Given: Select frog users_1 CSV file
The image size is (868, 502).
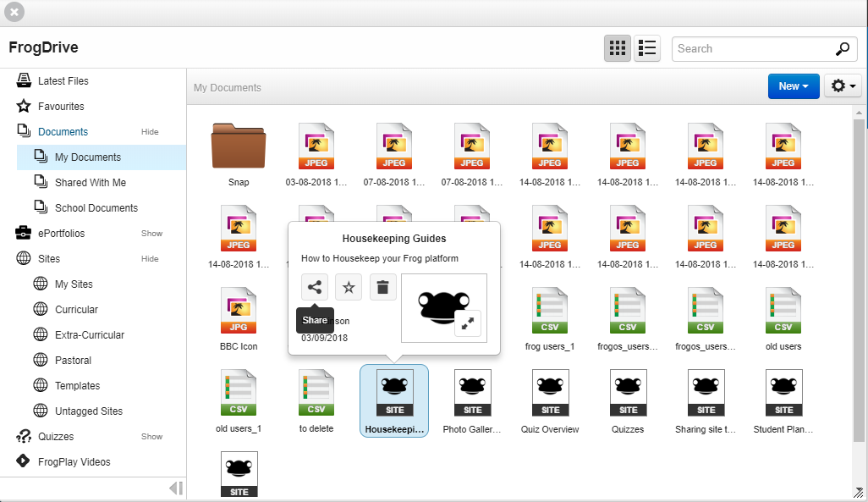Looking at the screenshot, I should tap(550, 319).
